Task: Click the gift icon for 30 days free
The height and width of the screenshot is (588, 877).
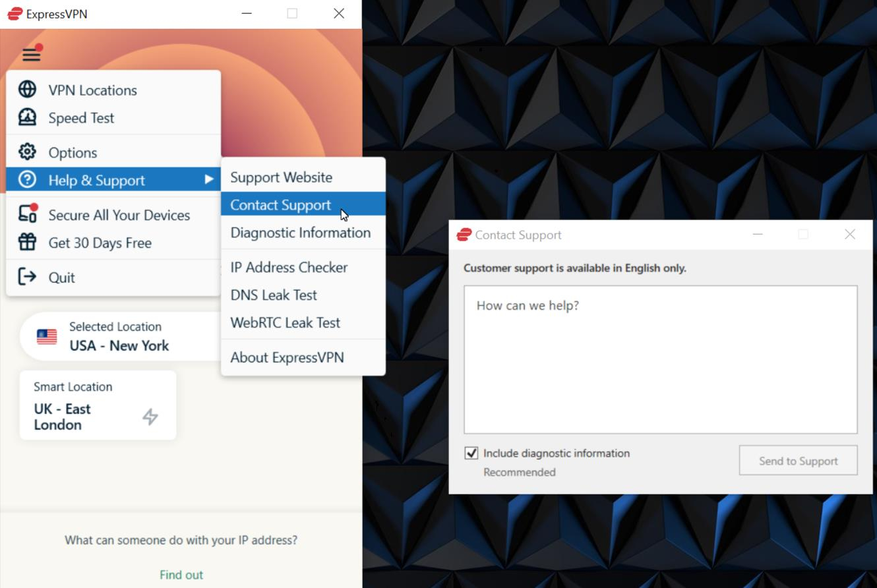Action: (x=27, y=243)
